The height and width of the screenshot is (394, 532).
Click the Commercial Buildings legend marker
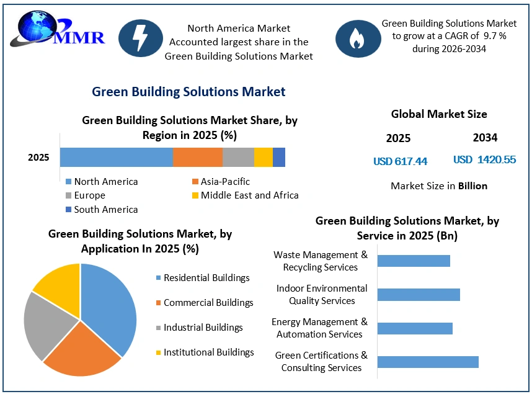pyautogui.click(x=158, y=303)
